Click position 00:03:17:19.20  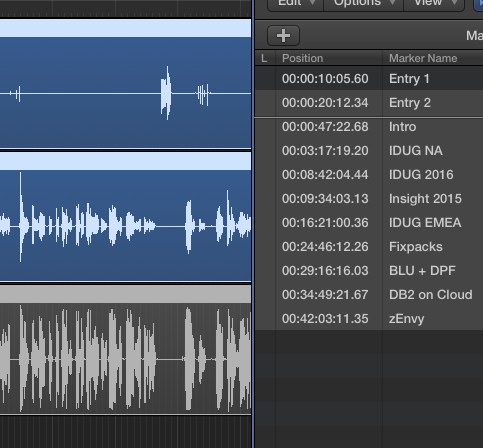(325, 151)
